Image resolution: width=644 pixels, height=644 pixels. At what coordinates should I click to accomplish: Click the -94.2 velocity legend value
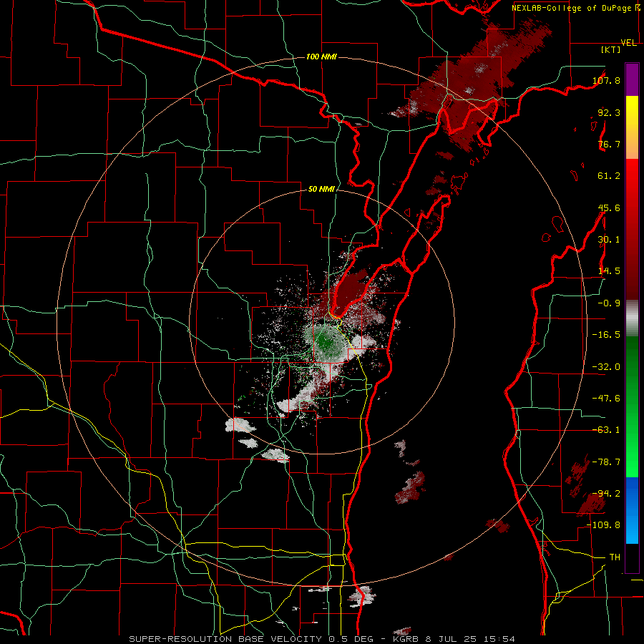(606, 493)
